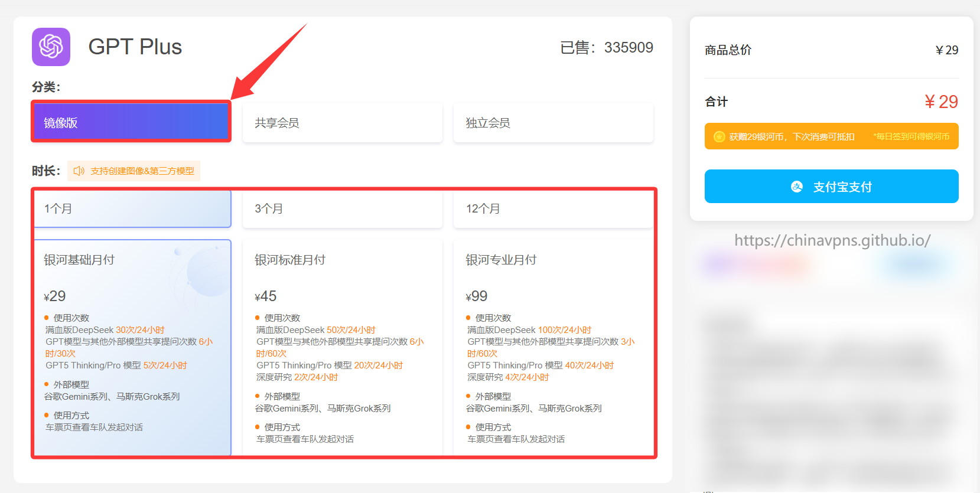Click the 商品总价 label
The image size is (980, 493).
pos(728,50)
